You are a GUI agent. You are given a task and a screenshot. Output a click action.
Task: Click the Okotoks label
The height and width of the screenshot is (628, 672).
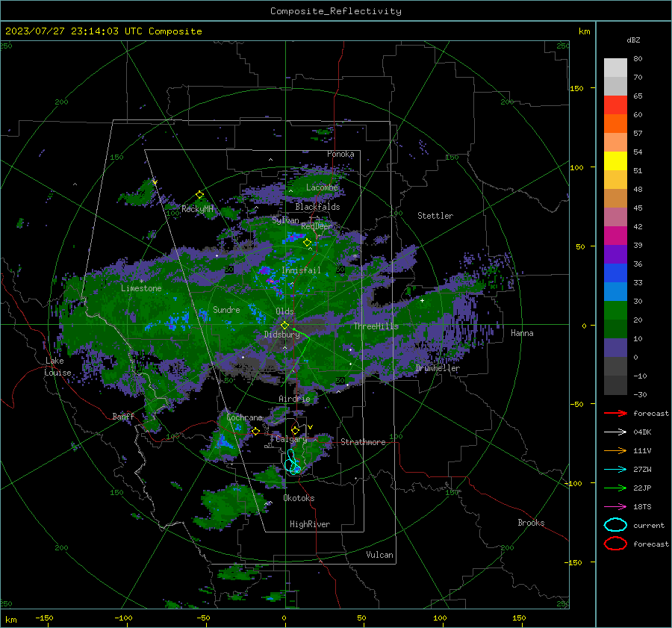coord(299,498)
